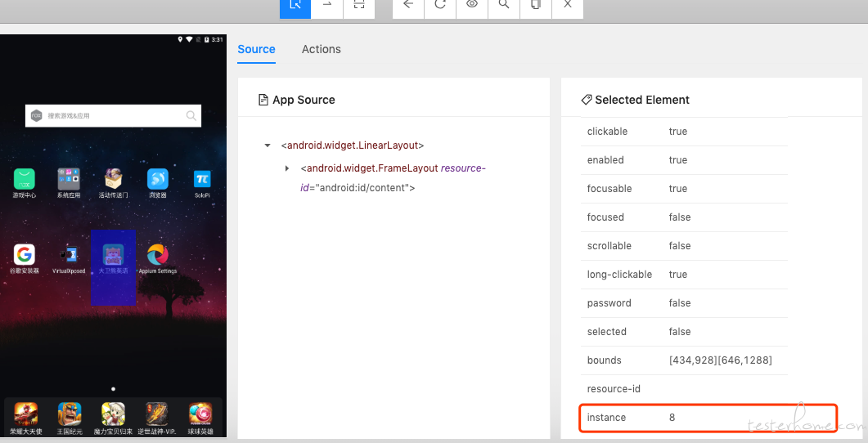Click the search field on the device screen

[x=113, y=116]
